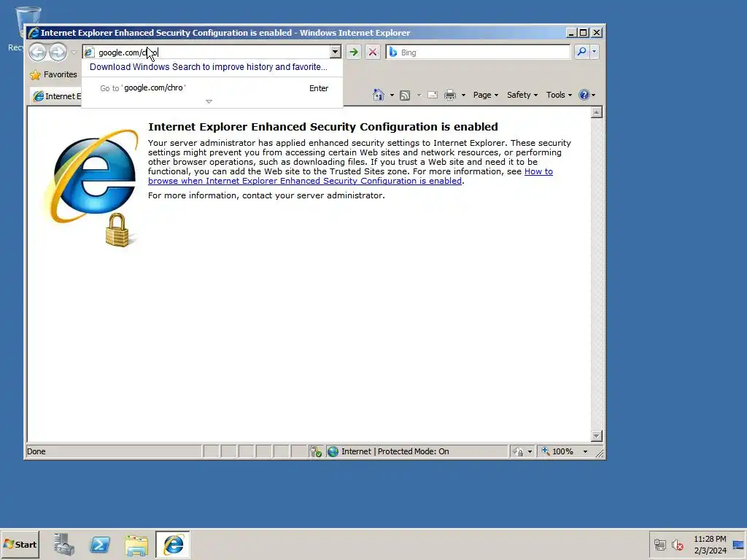Expand the address bar dropdown
Screen dimensions: 747x560
(336, 52)
